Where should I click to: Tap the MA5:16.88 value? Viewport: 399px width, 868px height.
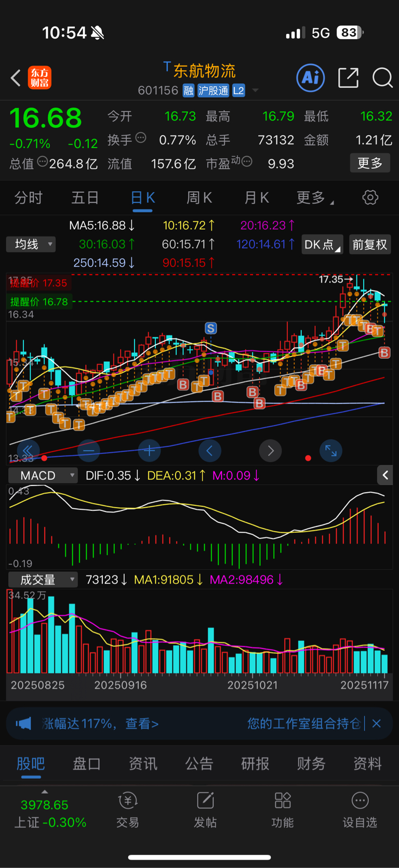pos(102,226)
